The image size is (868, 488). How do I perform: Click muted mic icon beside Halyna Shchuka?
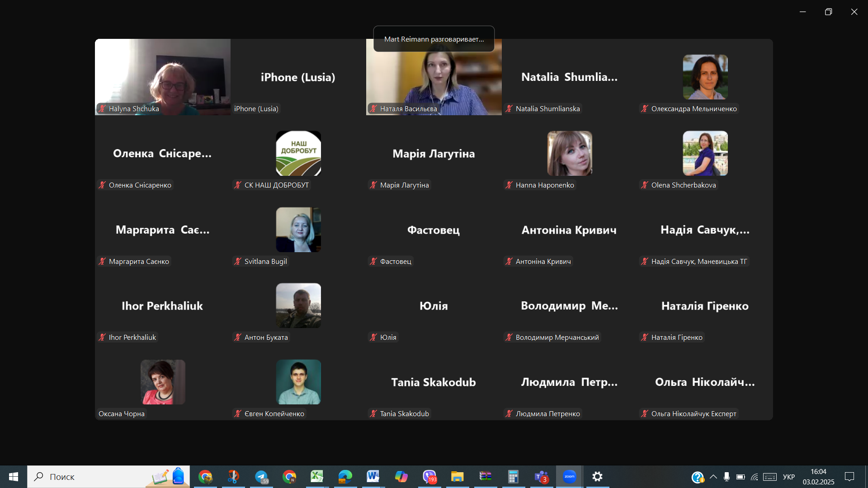tap(102, 108)
